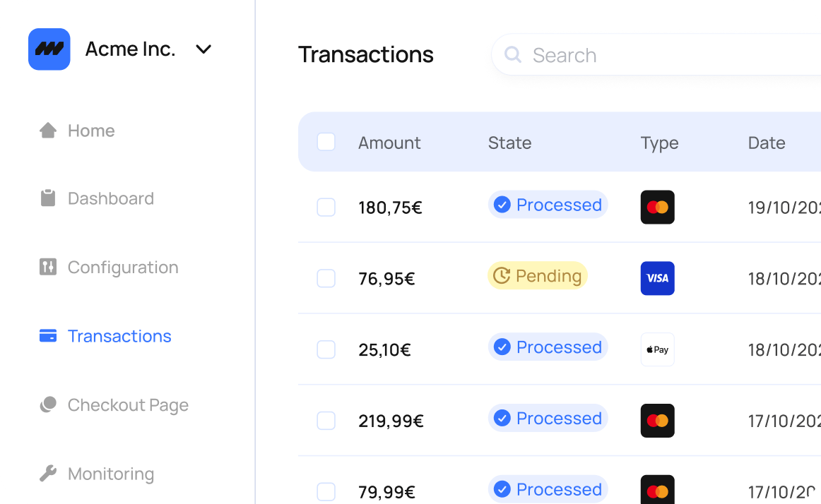Select the Monitoring wrench icon
Viewport: 821px width, 504px height.
[48, 473]
